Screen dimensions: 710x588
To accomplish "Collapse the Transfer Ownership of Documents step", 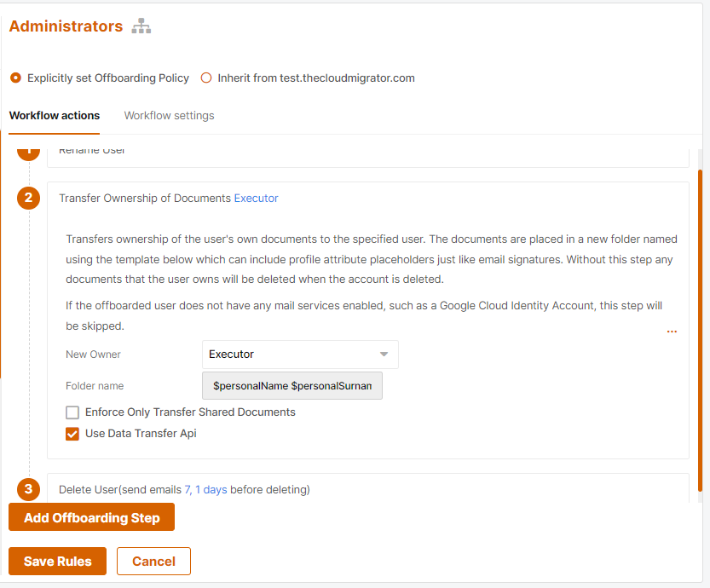I will (x=145, y=199).
